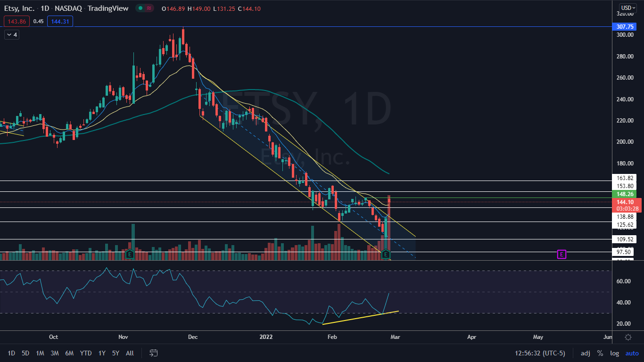Image resolution: width=644 pixels, height=362 pixels.
Task: Open the USD currency dropdown
Action: click(628, 8)
